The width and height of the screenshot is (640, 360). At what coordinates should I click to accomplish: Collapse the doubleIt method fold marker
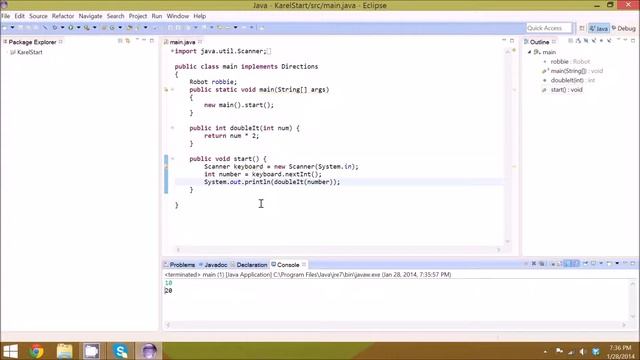pyautogui.click(x=172, y=128)
